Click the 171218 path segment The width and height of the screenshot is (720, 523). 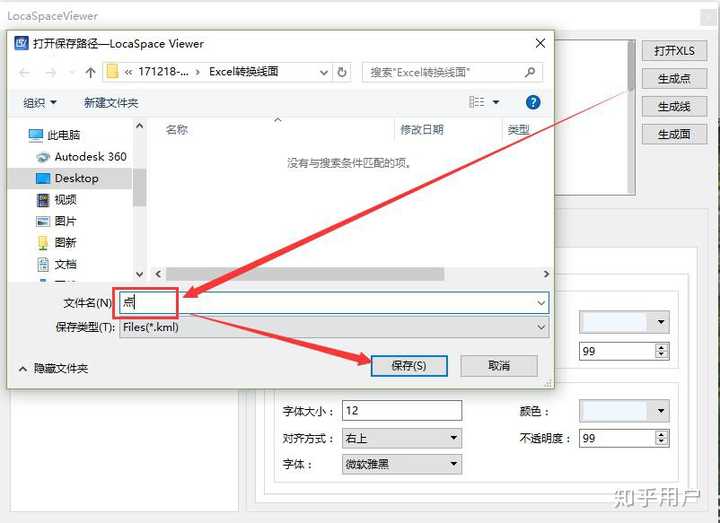pyautogui.click(x=163, y=72)
